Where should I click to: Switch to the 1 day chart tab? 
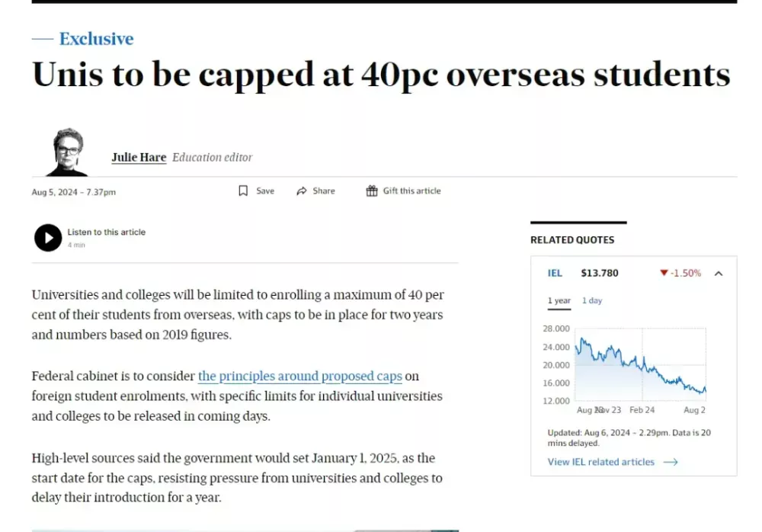click(x=592, y=300)
